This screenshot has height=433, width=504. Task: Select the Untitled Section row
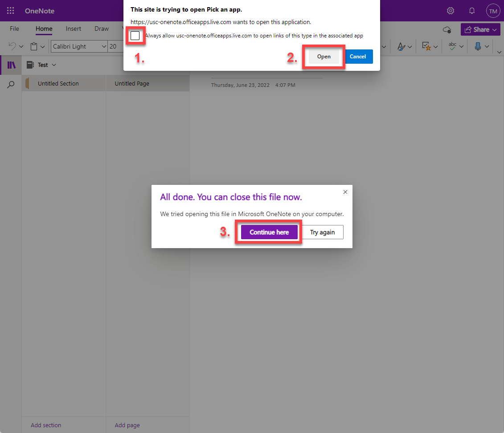pyautogui.click(x=64, y=83)
